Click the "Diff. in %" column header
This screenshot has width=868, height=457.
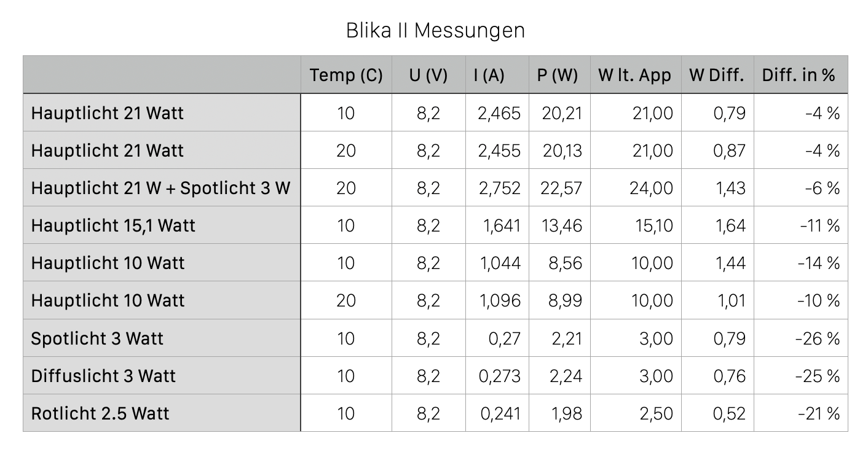799,75
